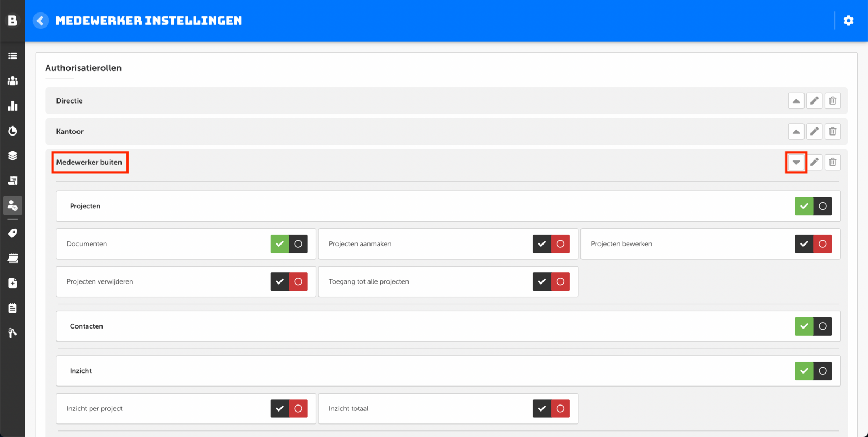This screenshot has width=868, height=437.
Task: Enable Toegang tot alle projecten checkmark
Action: (542, 281)
